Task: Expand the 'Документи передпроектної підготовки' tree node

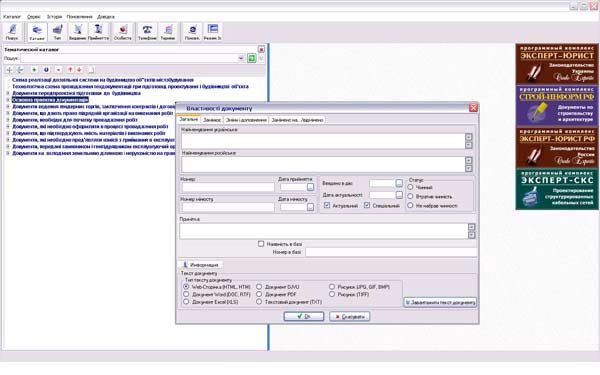Action: click(x=8, y=93)
